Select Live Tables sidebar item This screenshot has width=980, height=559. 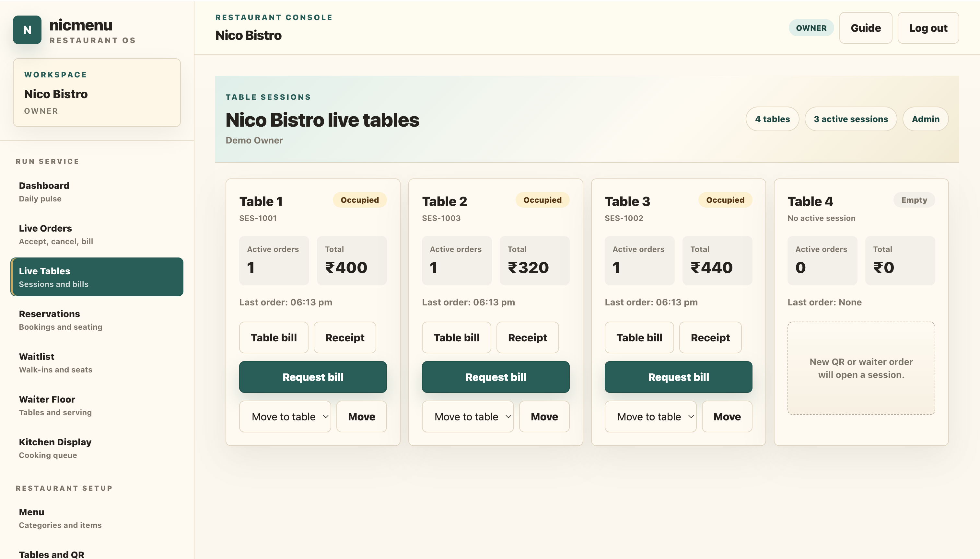coord(97,277)
